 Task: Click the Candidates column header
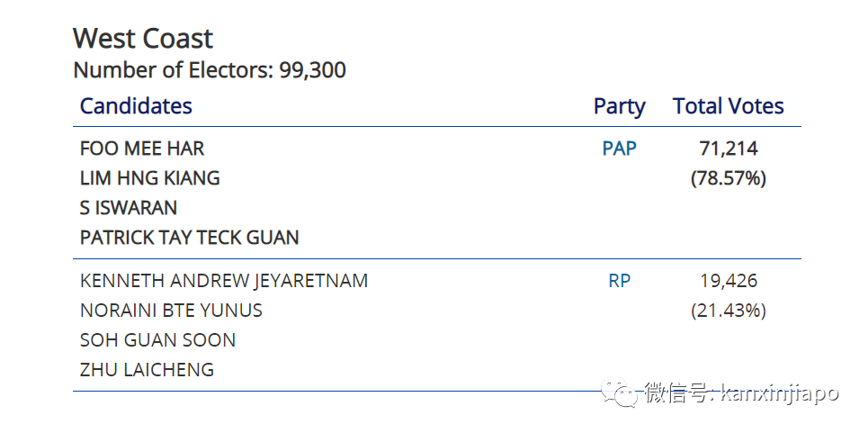coord(136,106)
